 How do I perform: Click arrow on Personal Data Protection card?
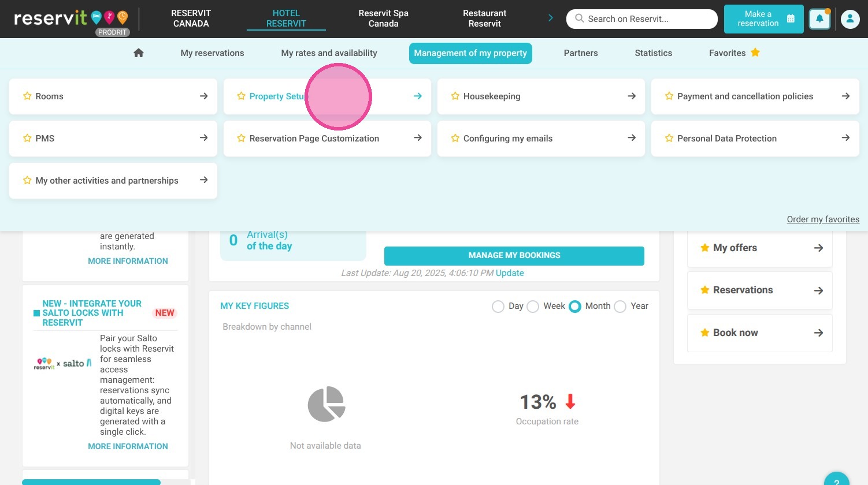845,138
